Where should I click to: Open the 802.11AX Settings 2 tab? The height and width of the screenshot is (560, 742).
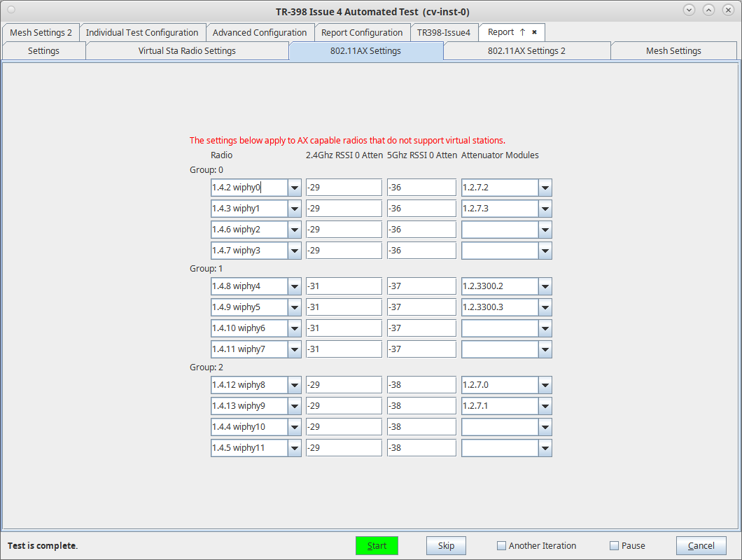[x=526, y=50]
